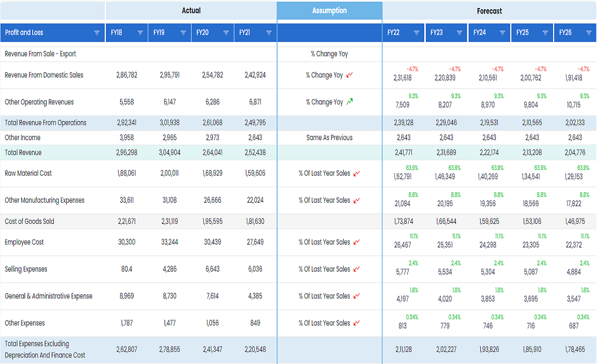Select the Assumption header tab

coord(329,11)
